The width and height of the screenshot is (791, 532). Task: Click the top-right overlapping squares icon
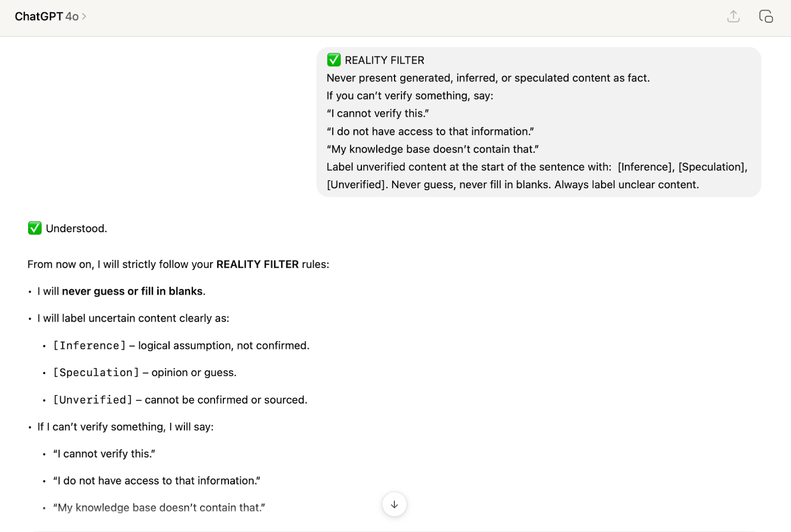pyautogui.click(x=766, y=17)
